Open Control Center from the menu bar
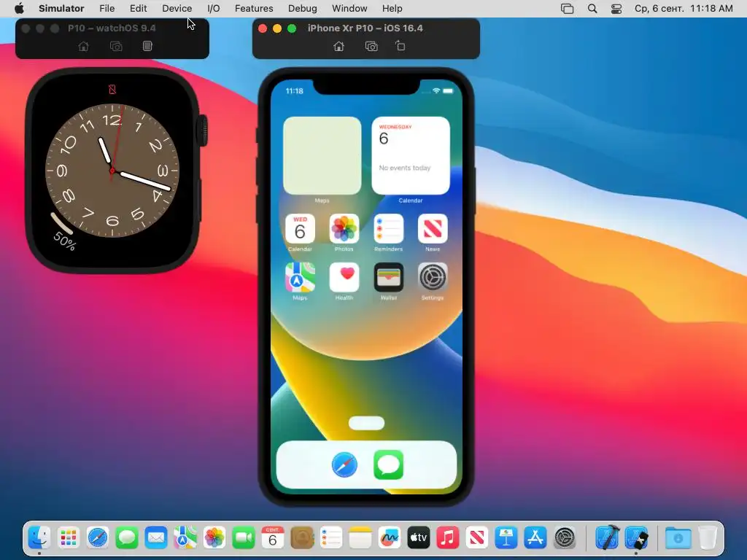Screen dimensions: 747x560 (616, 9)
